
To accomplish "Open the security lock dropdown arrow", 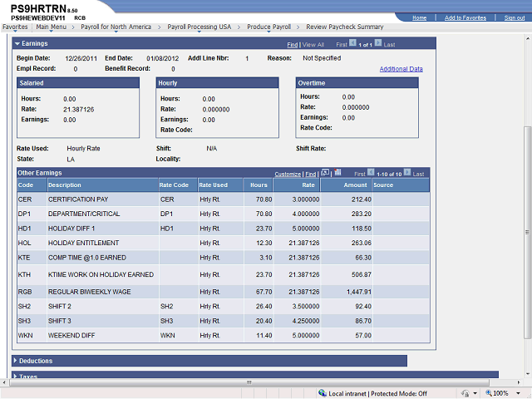I will (475, 393).
